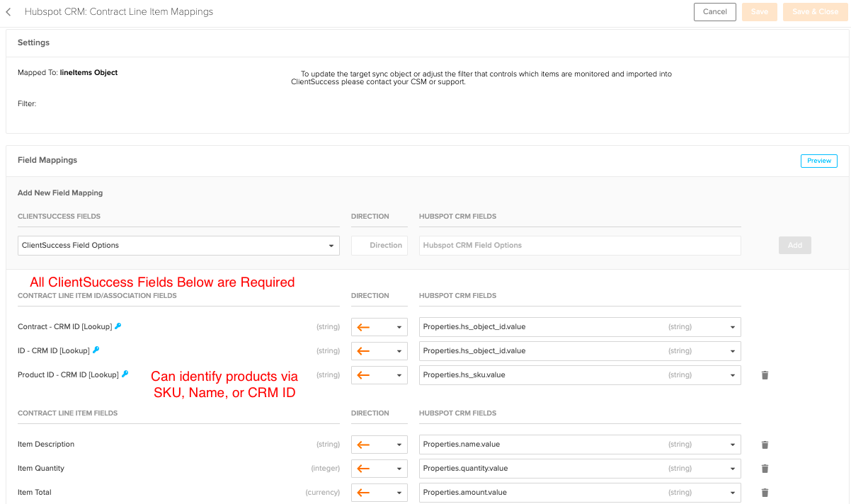
Task: Click the Cancel button
Action: click(x=715, y=12)
